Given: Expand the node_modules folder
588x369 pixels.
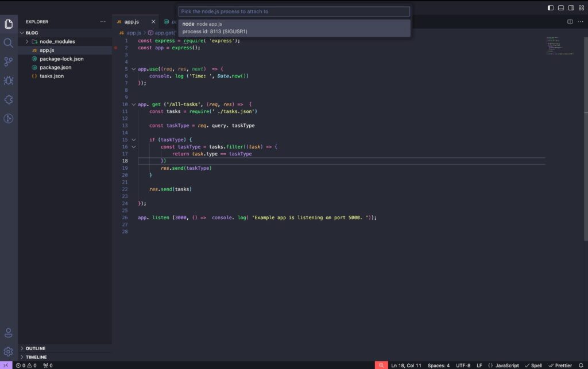Looking at the screenshot, I should pyautogui.click(x=27, y=41).
